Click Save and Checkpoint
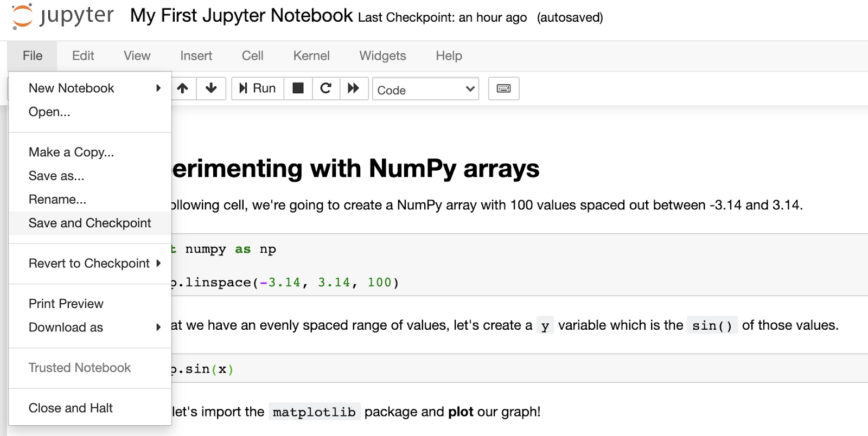Screen dimensions: 868x436 tap(90, 223)
